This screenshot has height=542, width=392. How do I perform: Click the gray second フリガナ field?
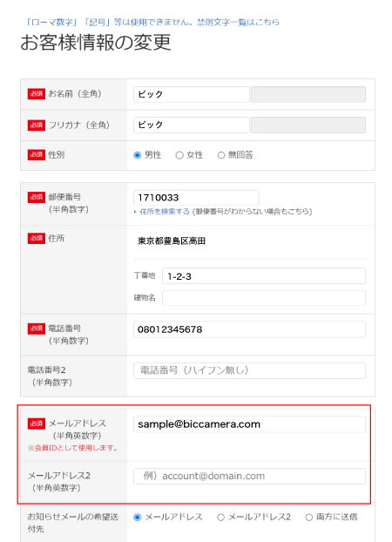(x=308, y=125)
